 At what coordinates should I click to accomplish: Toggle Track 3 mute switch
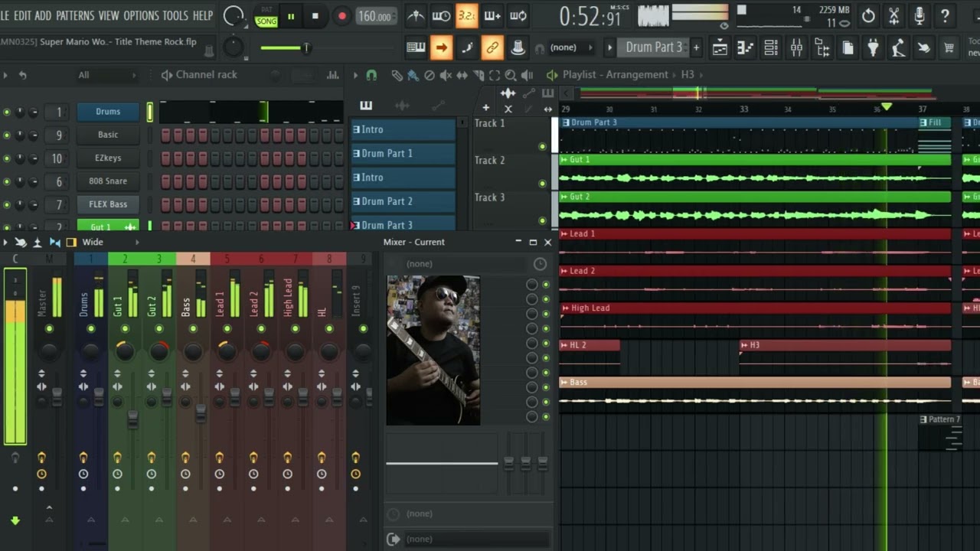(x=542, y=220)
